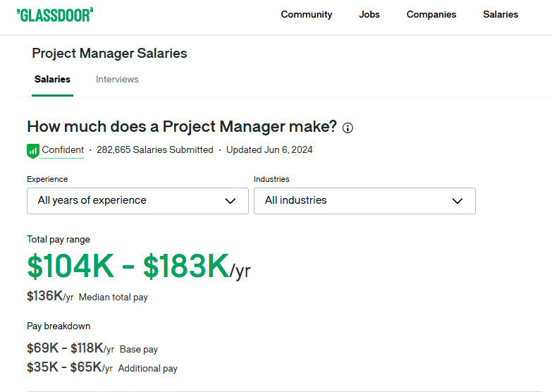Click the info icon beside the salary heading

tap(348, 128)
